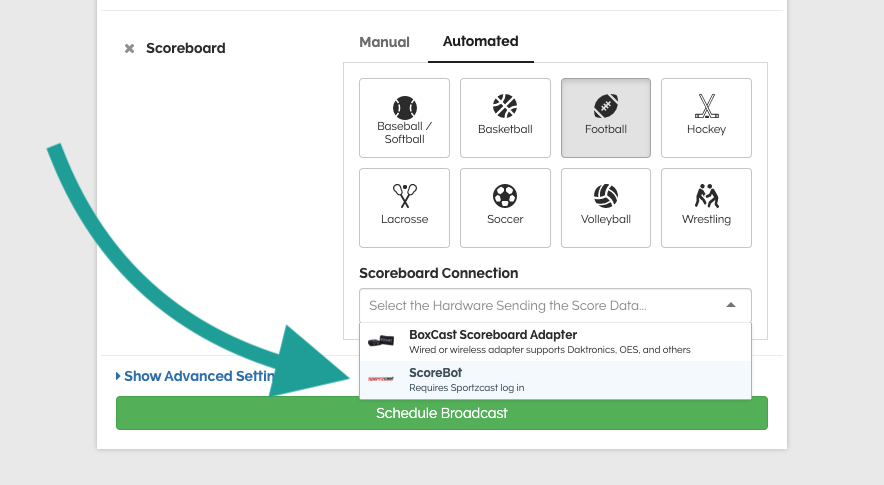The height and width of the screenshot is (485, 884).
Task: Open the Automated tab
Action: click(480, 42)
